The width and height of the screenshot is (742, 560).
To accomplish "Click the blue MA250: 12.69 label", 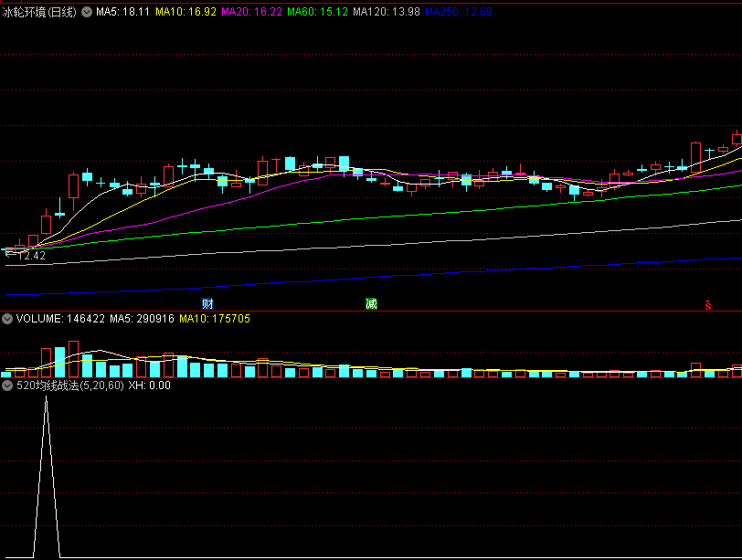I will (459, 12).
